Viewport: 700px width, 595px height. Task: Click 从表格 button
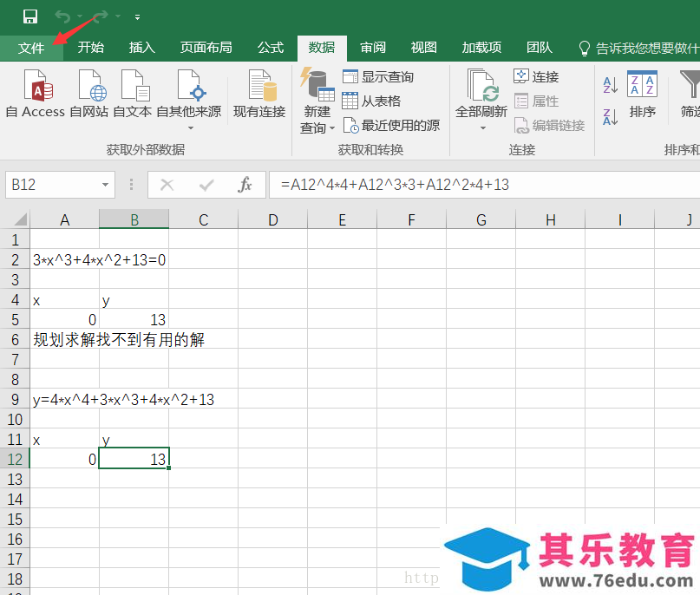coord(371,101)
